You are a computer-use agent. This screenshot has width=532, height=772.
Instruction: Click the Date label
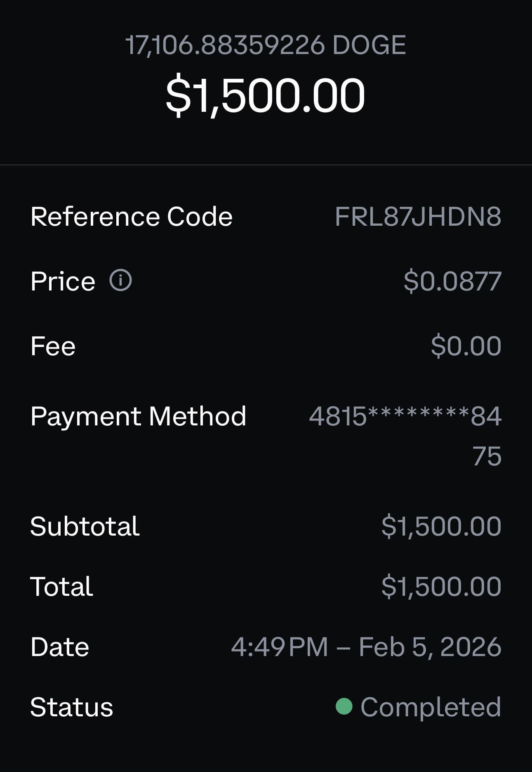[60, 647]
